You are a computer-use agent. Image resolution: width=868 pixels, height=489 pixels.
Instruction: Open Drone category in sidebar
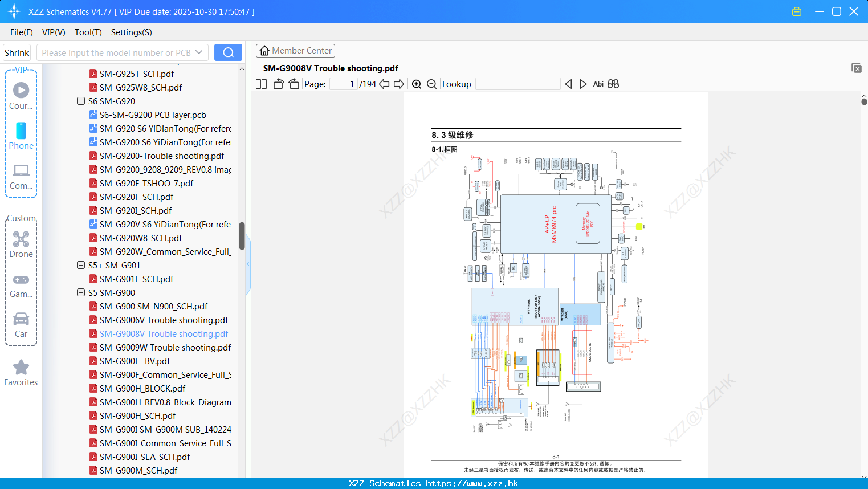click(21, 244)
